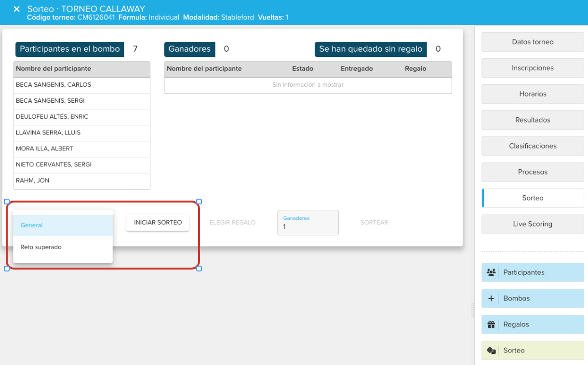Click the SORTEAR button
Viewport: 588px width, 365px height.
(x=374, y=223)
